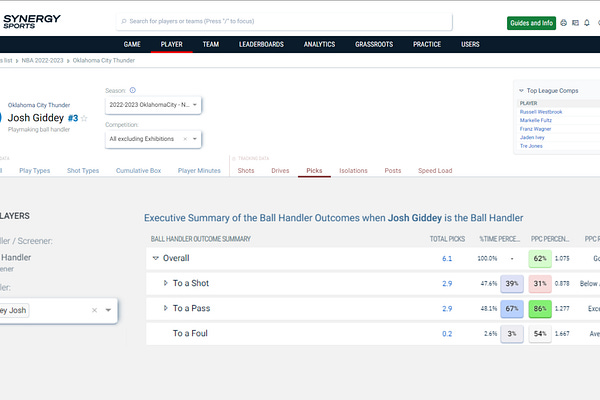Click the 39% time percentile badge
The image size is (600, 400).
[512, 284]
